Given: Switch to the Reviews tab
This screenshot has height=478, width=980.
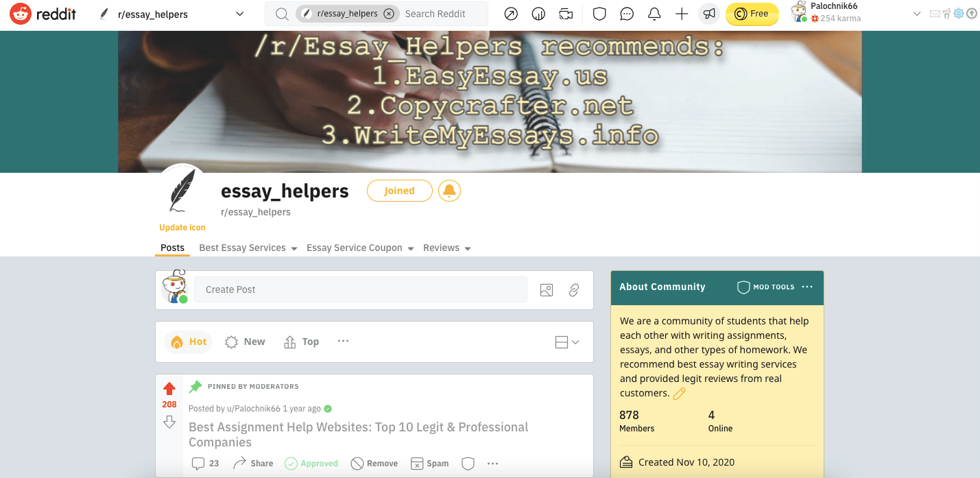Looking at the screenshot, I should (446, 248).
